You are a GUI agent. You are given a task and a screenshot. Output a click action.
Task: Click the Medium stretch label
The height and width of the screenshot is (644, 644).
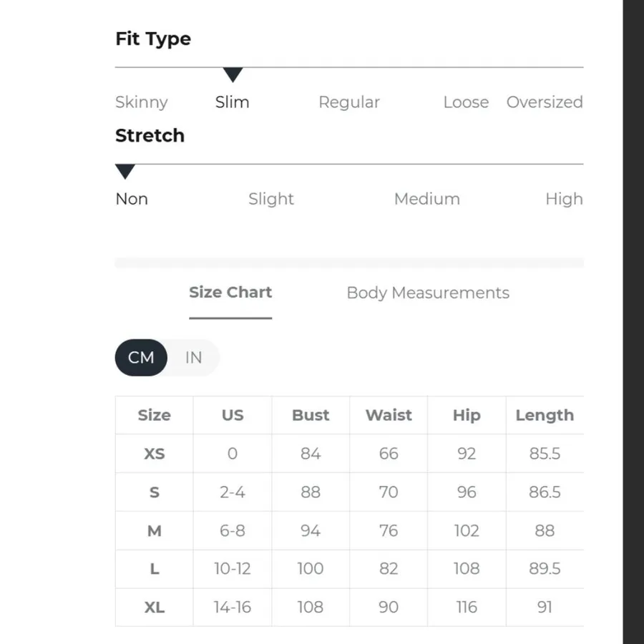click(427, 199)
